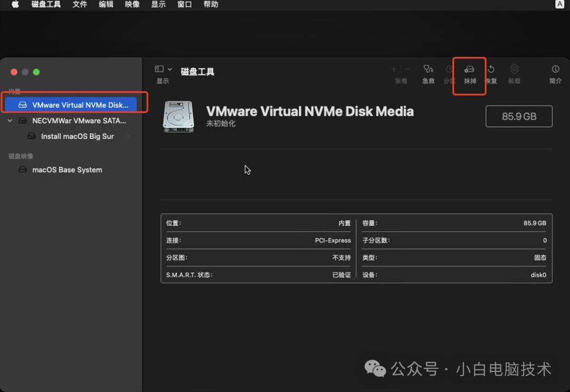Click the 急救 (First Aid) toolbar icon
Image resolution: width=570 pixels, height=392 pixels.
click(x=428, y=73)
